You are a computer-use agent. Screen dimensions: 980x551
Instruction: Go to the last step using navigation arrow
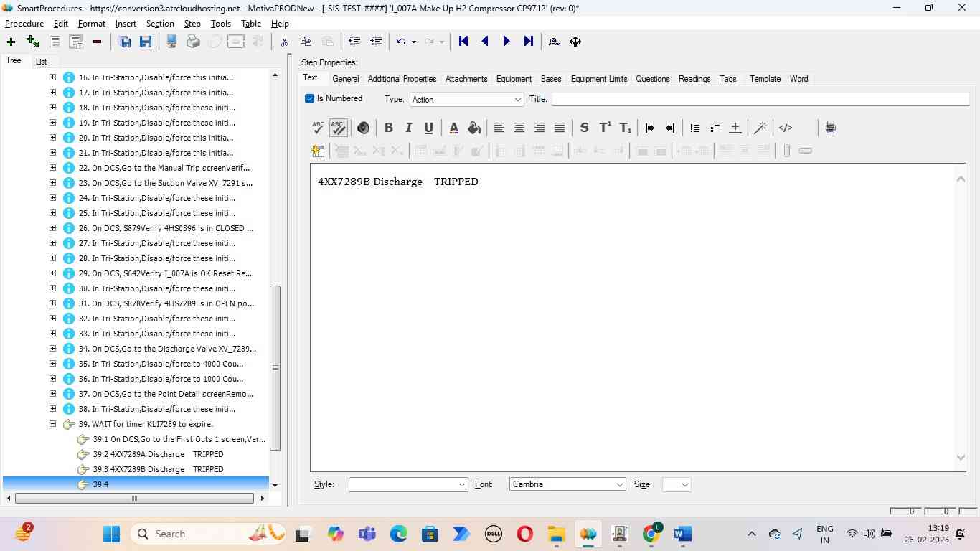click(x=528, y=42)
